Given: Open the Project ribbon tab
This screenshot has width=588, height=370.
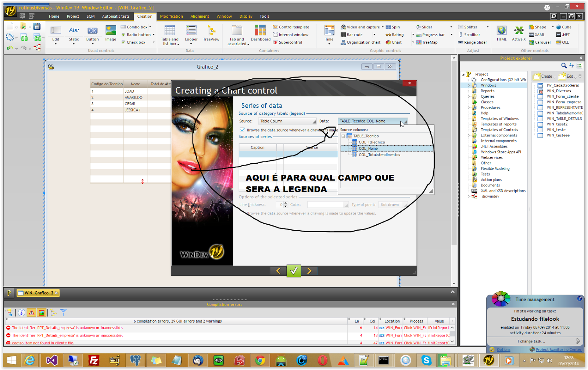Looking at the screenshot, I should click(73, 16).
